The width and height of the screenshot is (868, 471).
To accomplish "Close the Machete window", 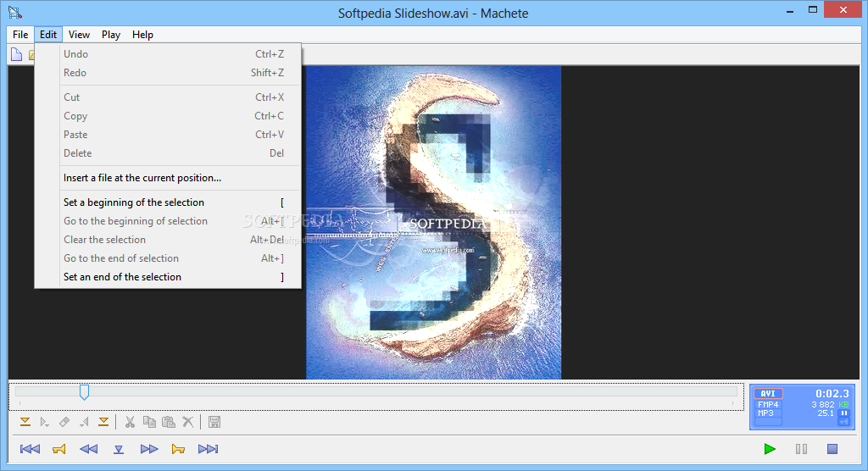I will pyautogui.click(x=843, y=10).
